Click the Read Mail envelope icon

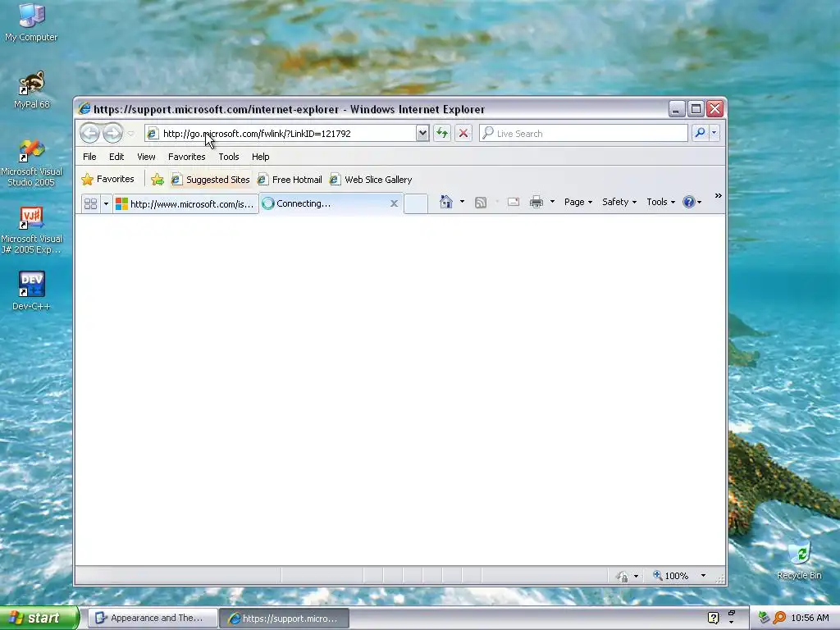click(514, 202)
